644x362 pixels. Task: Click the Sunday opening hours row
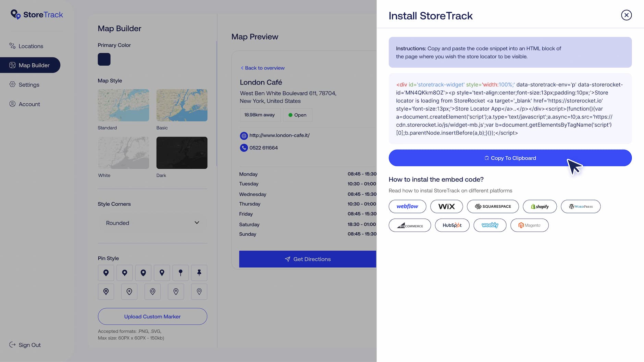[x=308, y=234]
